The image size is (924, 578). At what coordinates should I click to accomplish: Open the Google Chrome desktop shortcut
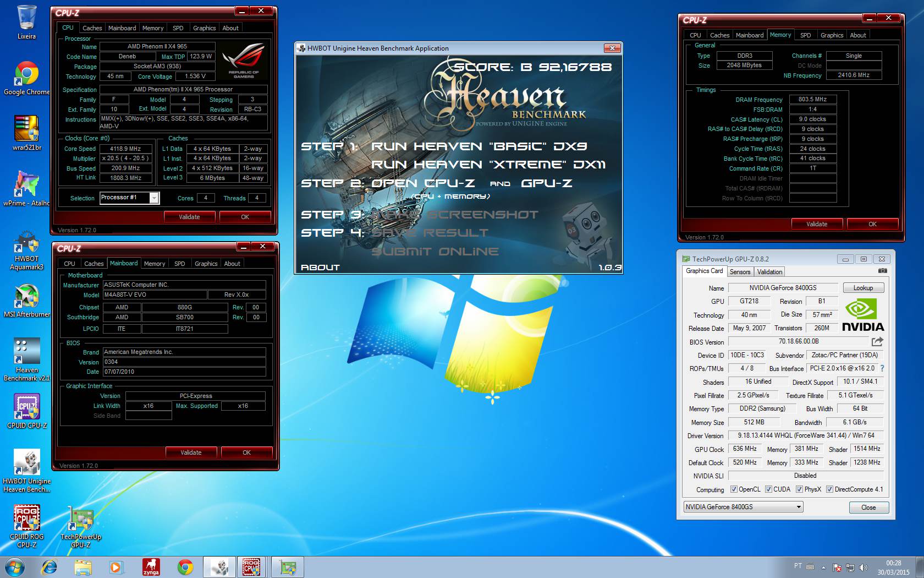(x=26, y=78)
